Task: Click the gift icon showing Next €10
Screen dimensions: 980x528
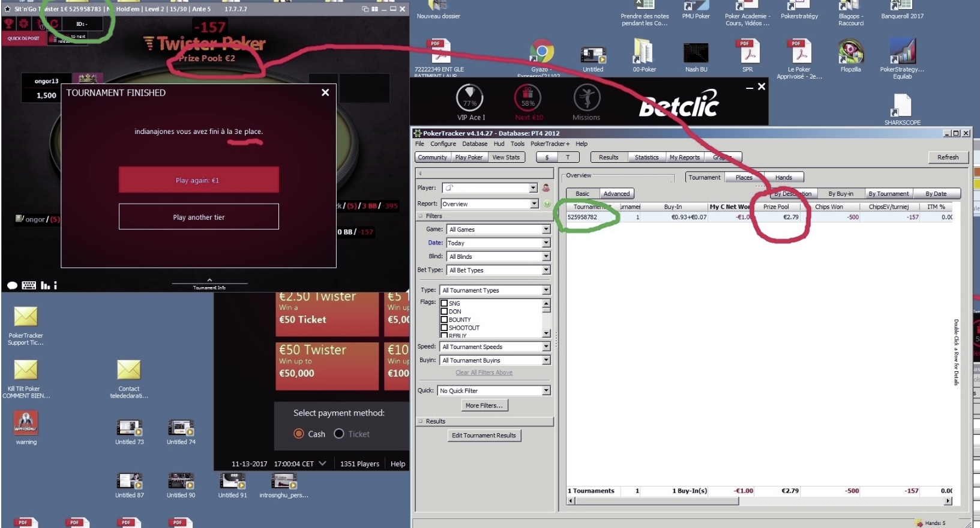Action: pos(528,97)
